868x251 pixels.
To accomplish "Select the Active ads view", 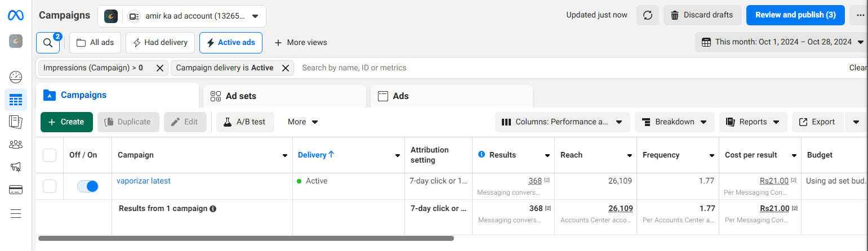I will tap(231, 43).
